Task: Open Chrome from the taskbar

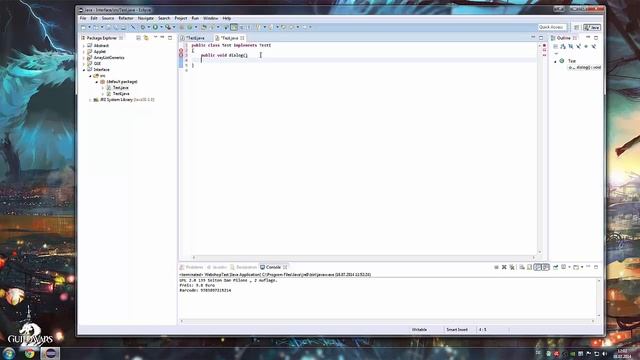Action: coord(29,353)
